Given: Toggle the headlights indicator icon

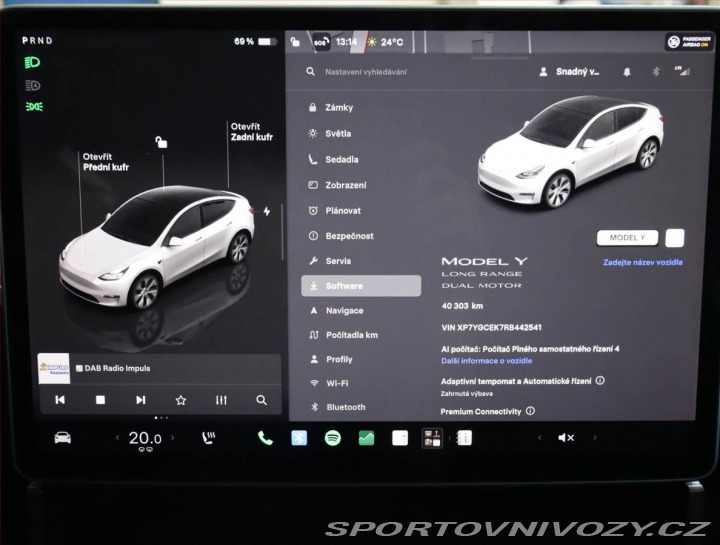Looking at the screenshot, I should pyautogui.click(x=32, y=62).
